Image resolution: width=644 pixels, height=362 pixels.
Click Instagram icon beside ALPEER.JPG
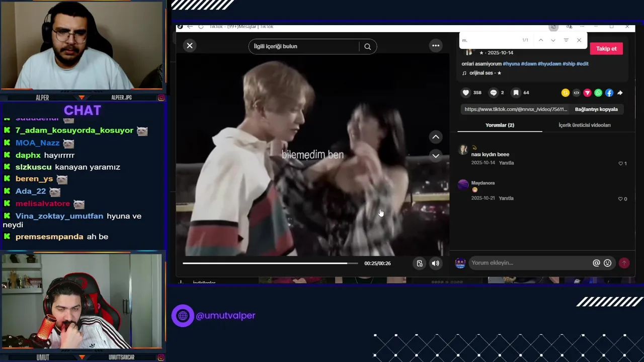(x=161, y=98)
